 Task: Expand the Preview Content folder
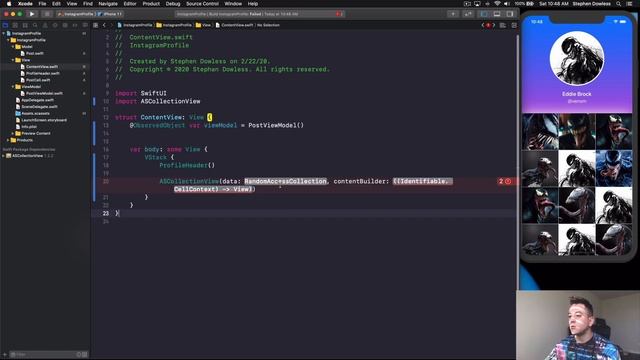(x=13, y=133)
